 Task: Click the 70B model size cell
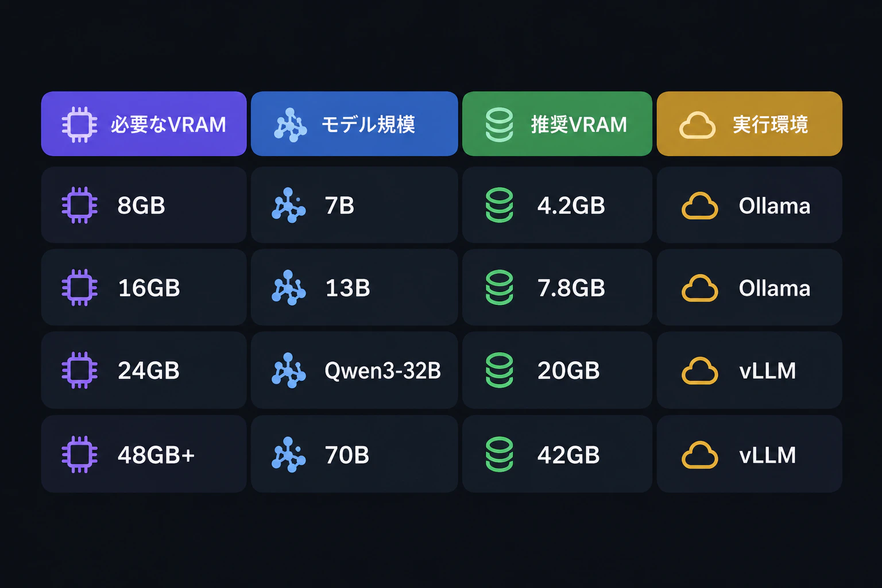click(x=354, y=454)
